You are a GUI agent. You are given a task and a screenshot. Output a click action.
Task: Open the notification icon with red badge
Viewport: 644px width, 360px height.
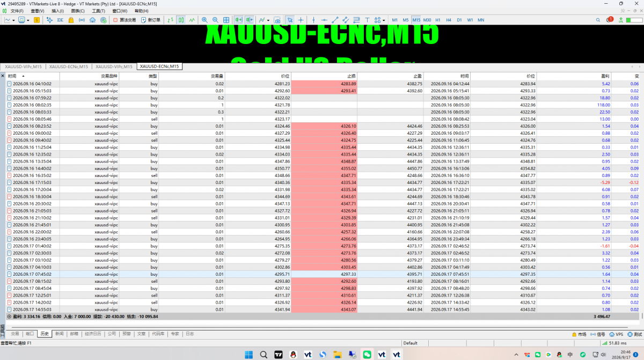tap(610, 20)
